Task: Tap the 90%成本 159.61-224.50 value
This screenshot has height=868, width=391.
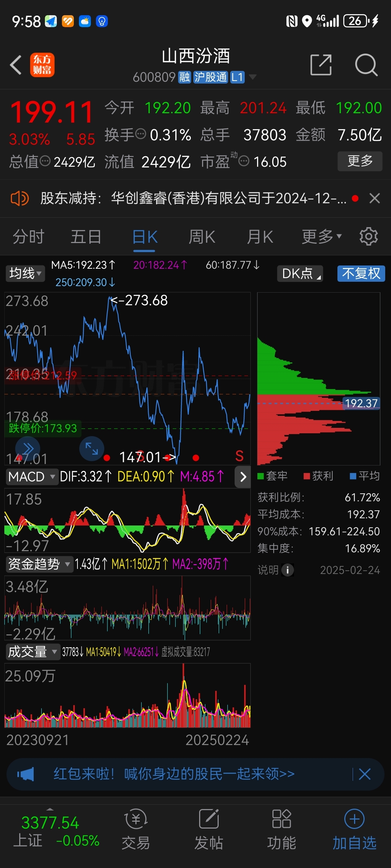Action: click(x=344, y=531)
